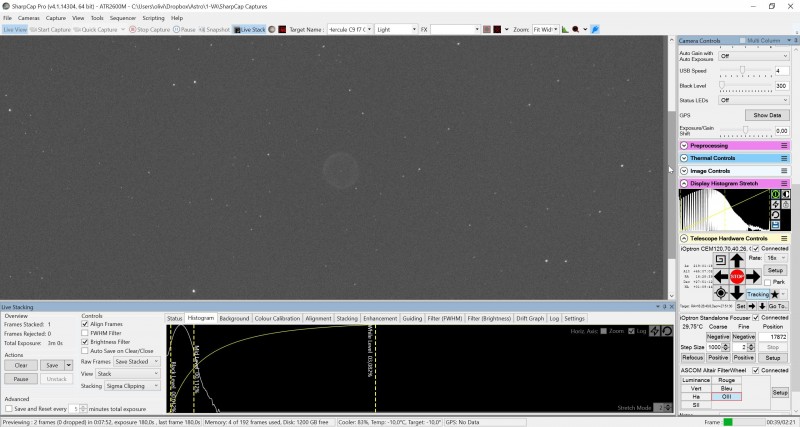Screen dimensions: 800x427
Task: Click the crosshair target icon on mount pad
Action: [x=720, y=293]
